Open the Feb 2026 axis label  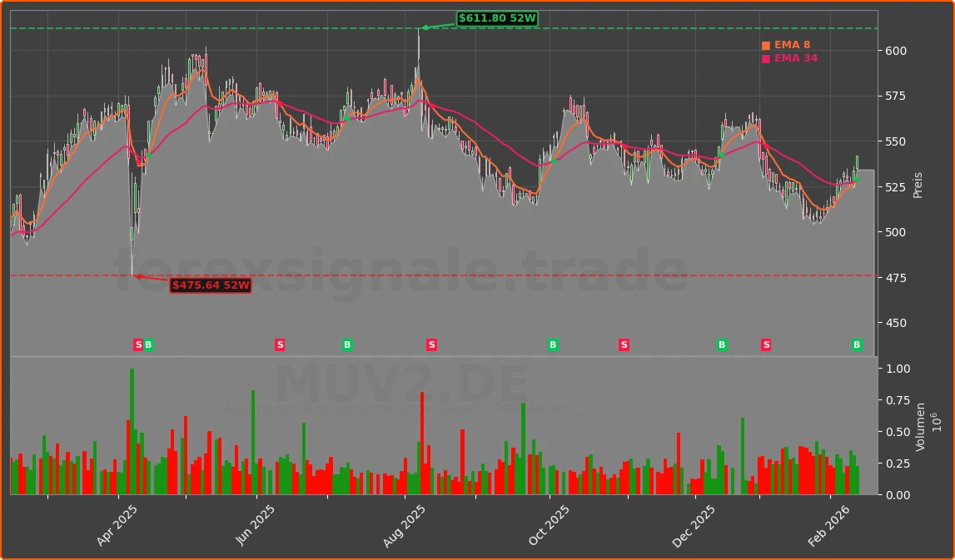829,520
